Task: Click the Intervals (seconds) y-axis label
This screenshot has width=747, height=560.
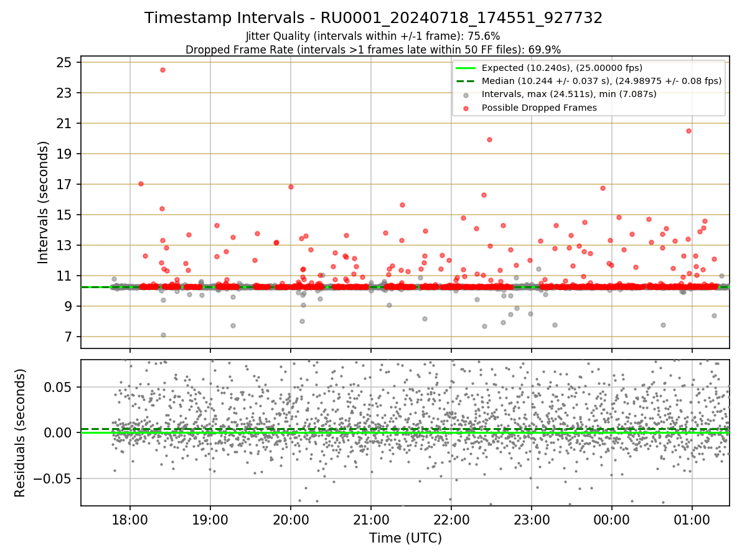Action: [x=44, y=202]
